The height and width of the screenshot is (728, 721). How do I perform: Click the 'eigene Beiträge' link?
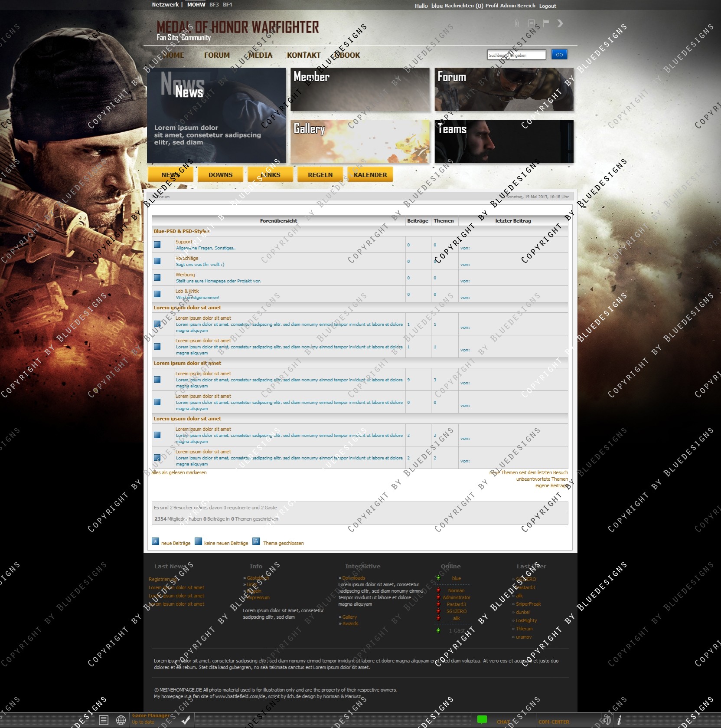pyautogui.click(x=551, y=485)
